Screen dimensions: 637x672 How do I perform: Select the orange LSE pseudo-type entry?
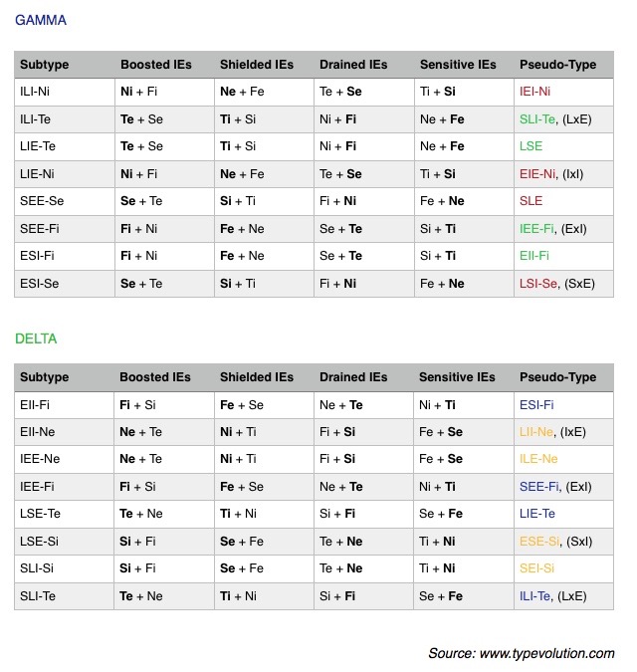click(x=532, y=146)
